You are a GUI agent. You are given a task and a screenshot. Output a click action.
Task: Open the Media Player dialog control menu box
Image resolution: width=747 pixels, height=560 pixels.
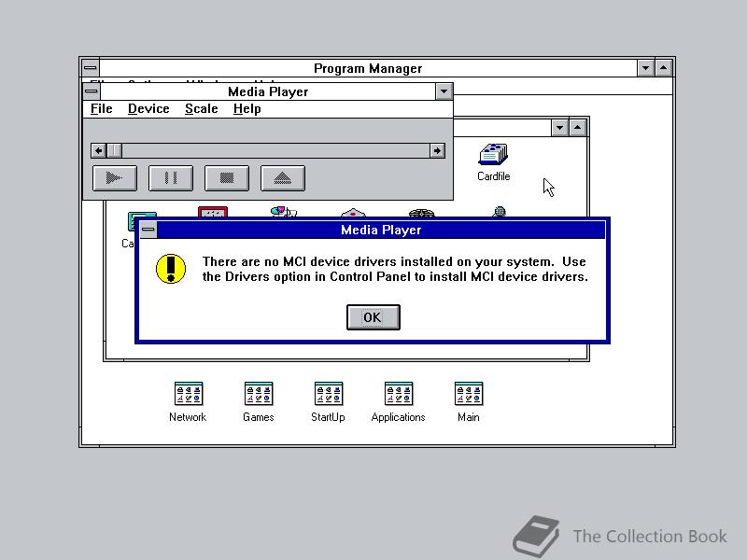pos(148,230)
